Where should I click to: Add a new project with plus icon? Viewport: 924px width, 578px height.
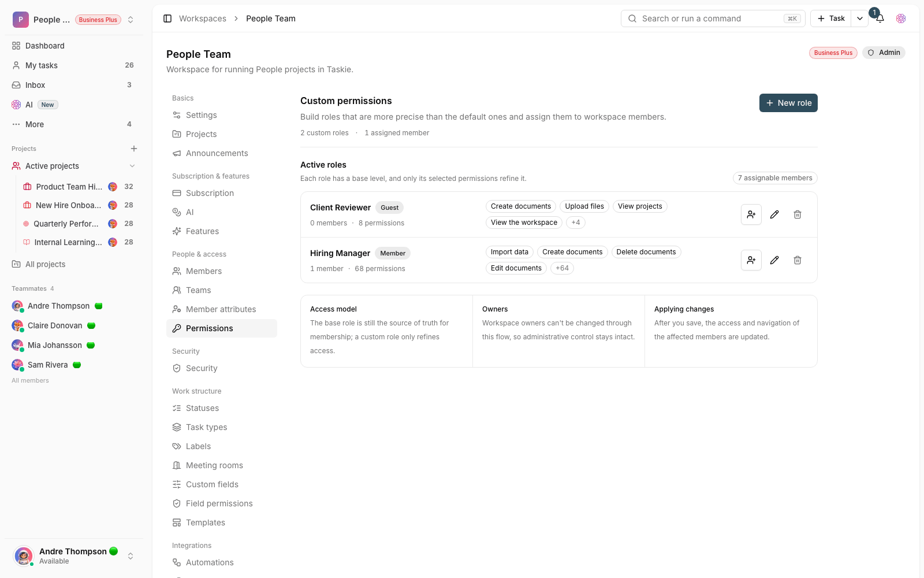[x=134, y=149]
